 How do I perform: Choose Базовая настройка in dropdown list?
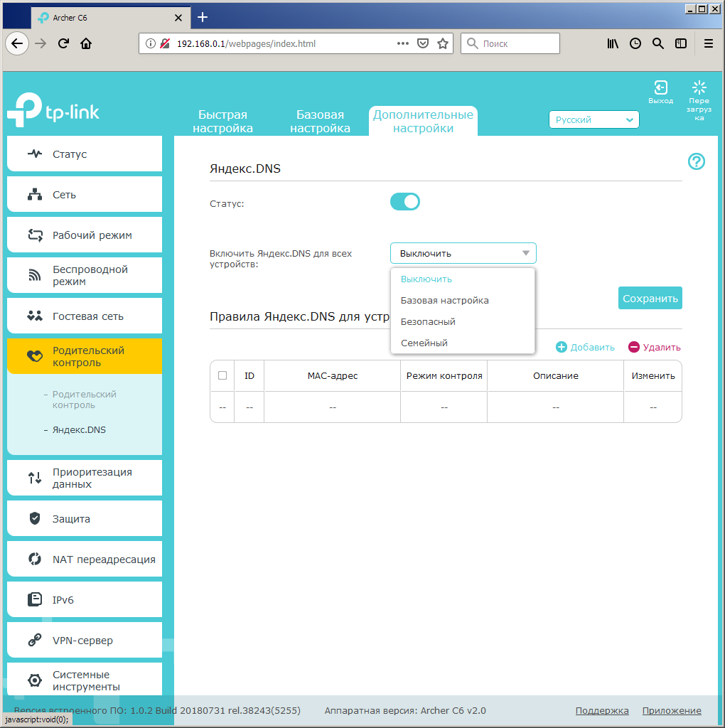tap(463, 301)
